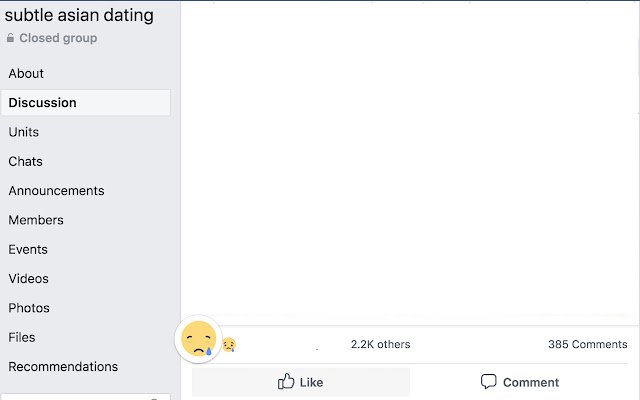View the 2.2K others reactions list
This screenshot has height=400, width=640.
pos(380,344)
